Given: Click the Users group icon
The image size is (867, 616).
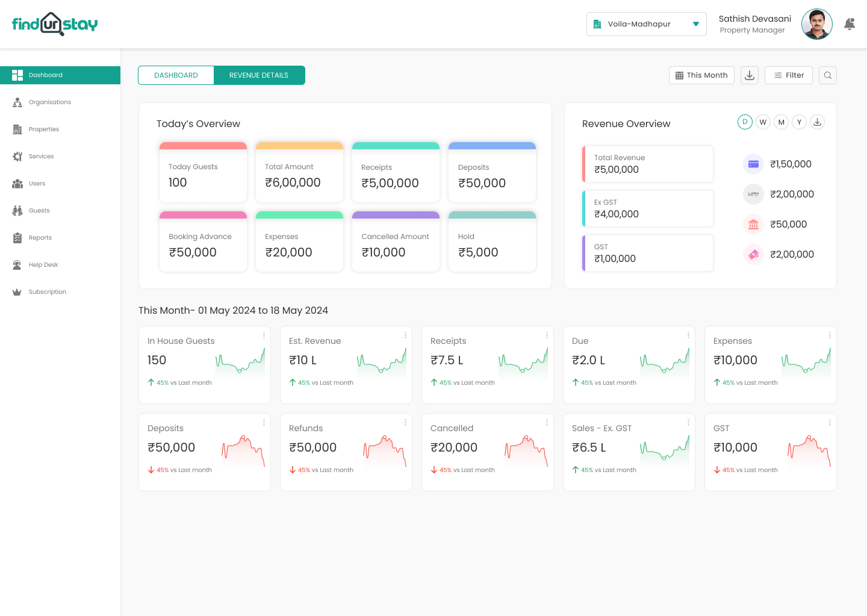Looking at the screenshot, I should 17,184.
